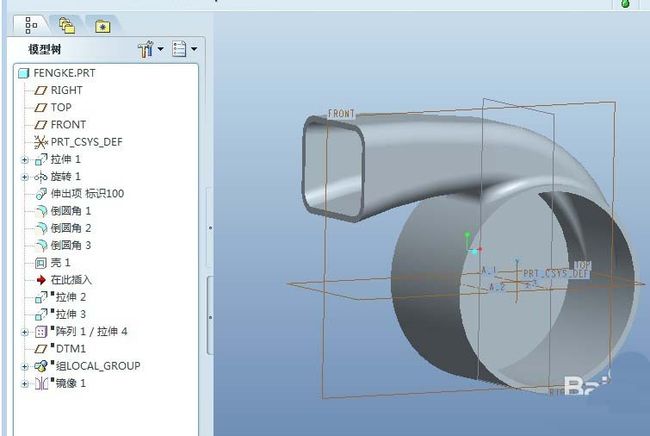Select the TOP datum plane item
The width and height of the screenshot is (650, 436).
pos(53,107)
